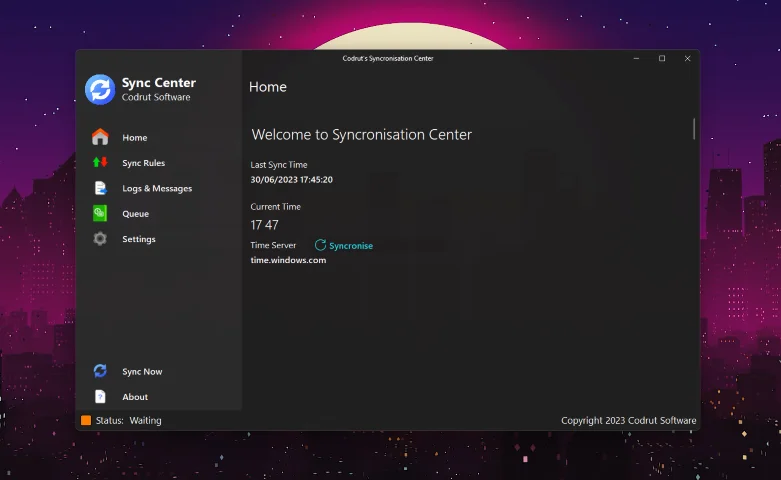This screenshot has height=480, width=781.
Task: Go to Logs & Messages
Action: 157,188
